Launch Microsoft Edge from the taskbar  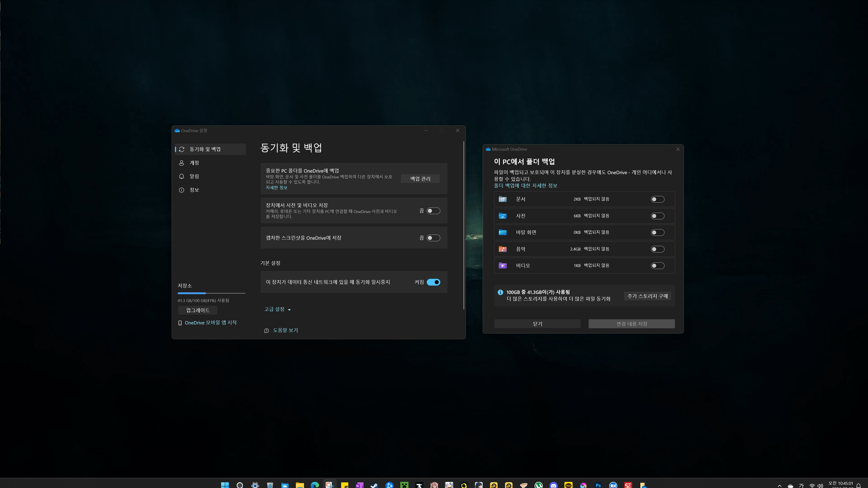click(x=314, y=485)
